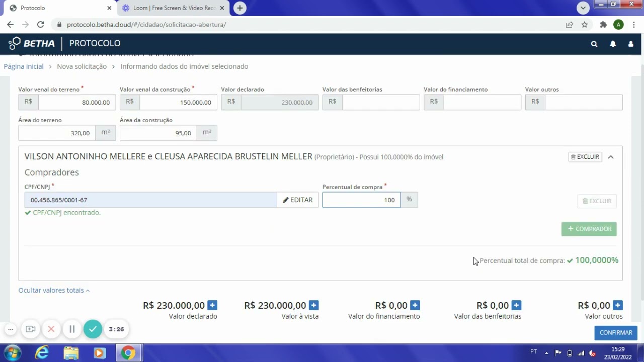Click the Chrome address bar URL
644x362 pixels.
coord(146,25)
